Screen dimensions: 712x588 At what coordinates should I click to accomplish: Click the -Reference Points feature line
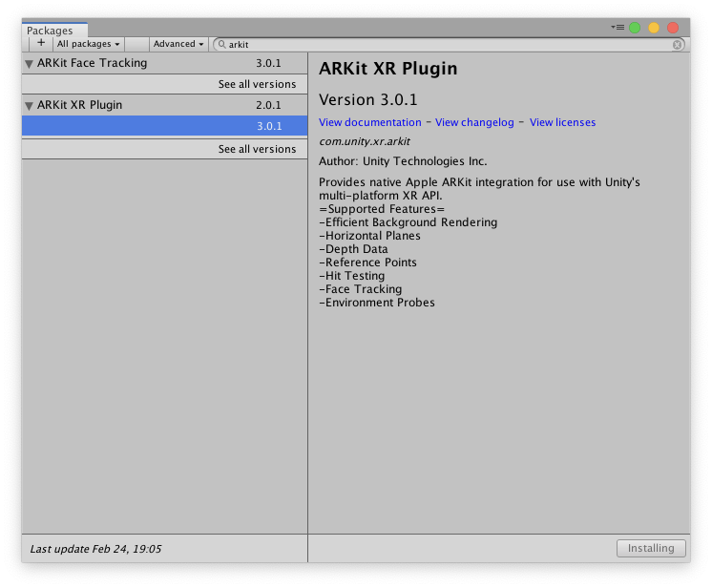tap(367, 262)
